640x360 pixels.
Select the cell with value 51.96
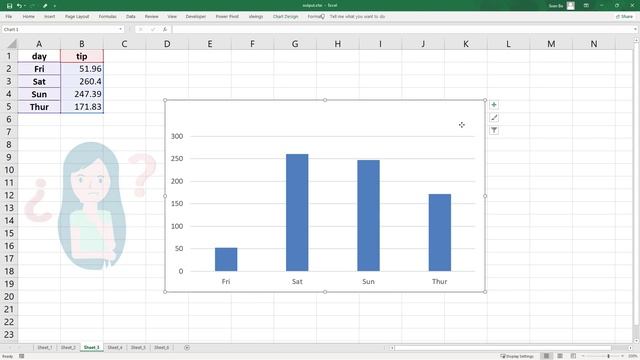pyautogui.click(x=82, y=69)
